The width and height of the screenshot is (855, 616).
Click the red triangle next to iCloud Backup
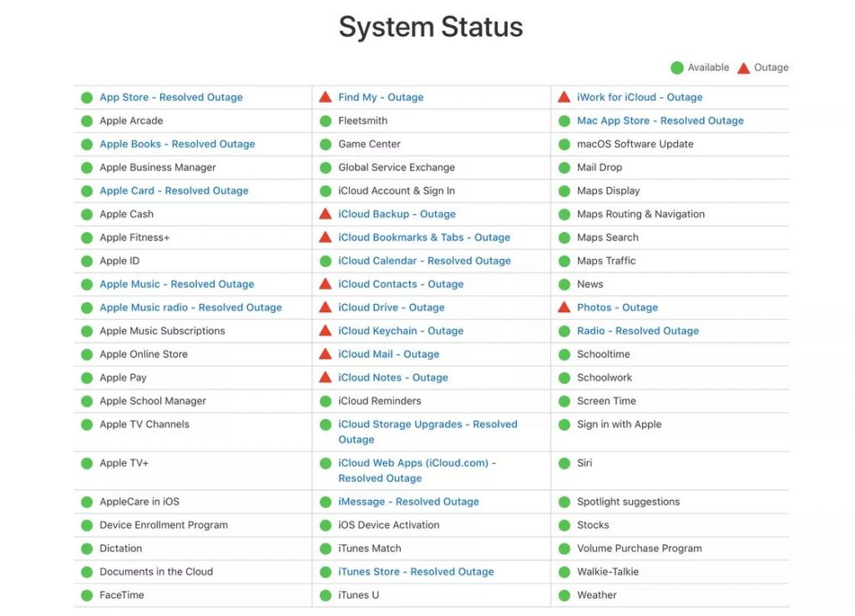point(325,214)
